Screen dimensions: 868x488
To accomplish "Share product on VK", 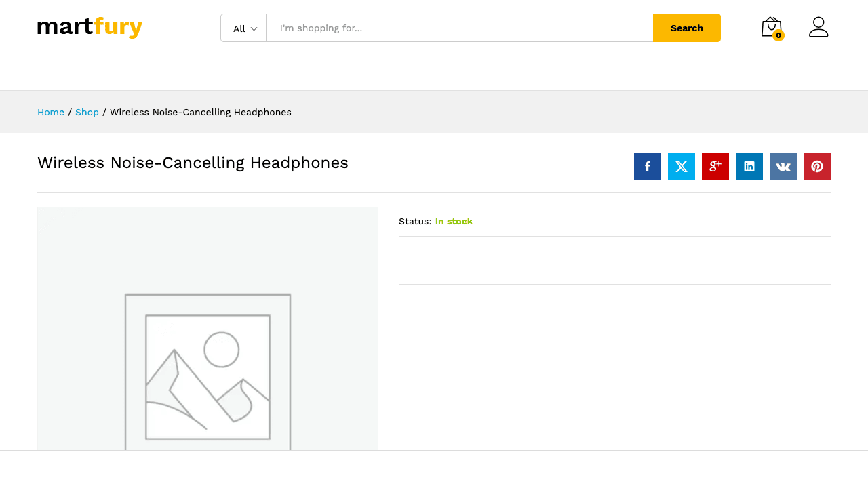I will tap(783, 167).
